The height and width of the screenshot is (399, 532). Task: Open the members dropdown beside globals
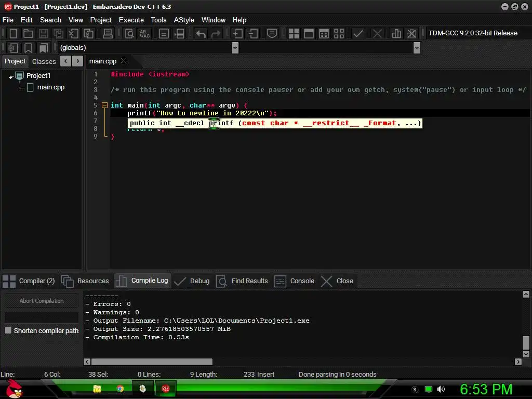(417, 48)
